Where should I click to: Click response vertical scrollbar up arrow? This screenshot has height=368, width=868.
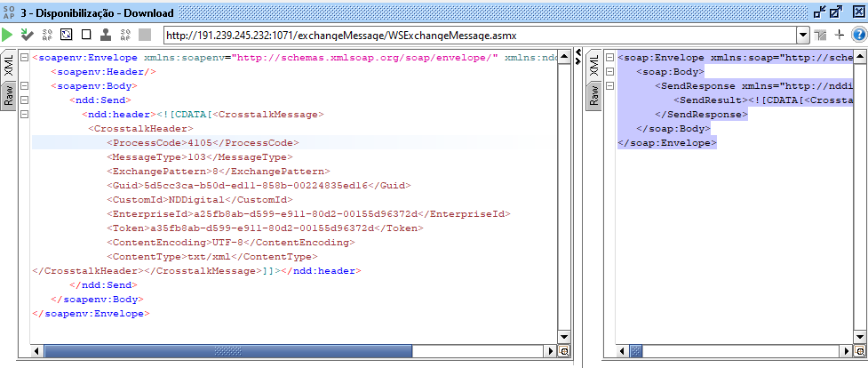pos(860,57)
